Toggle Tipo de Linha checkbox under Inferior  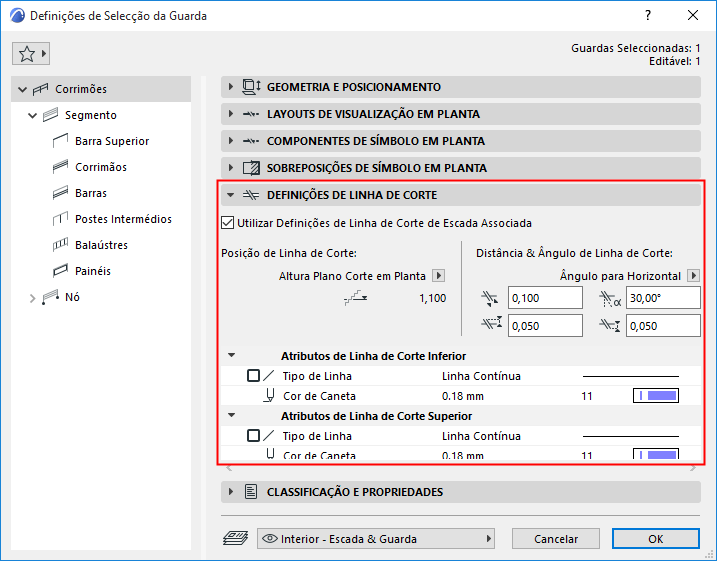point(253,376)
